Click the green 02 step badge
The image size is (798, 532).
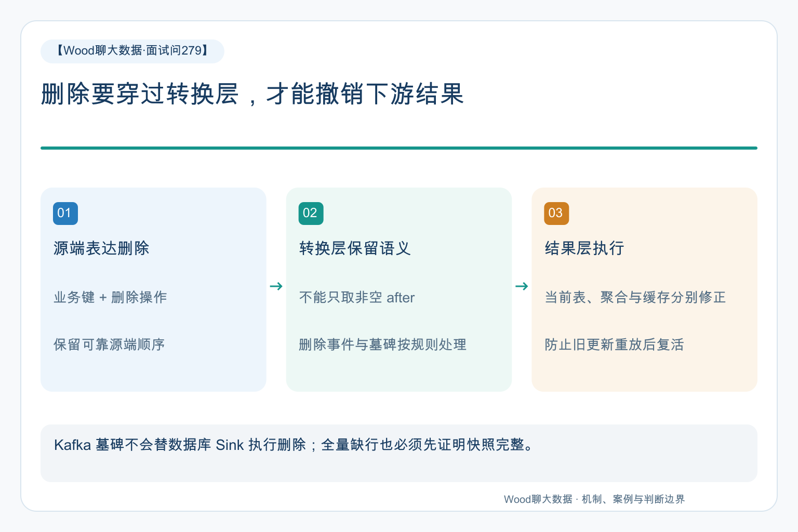[x=311, y=213]
